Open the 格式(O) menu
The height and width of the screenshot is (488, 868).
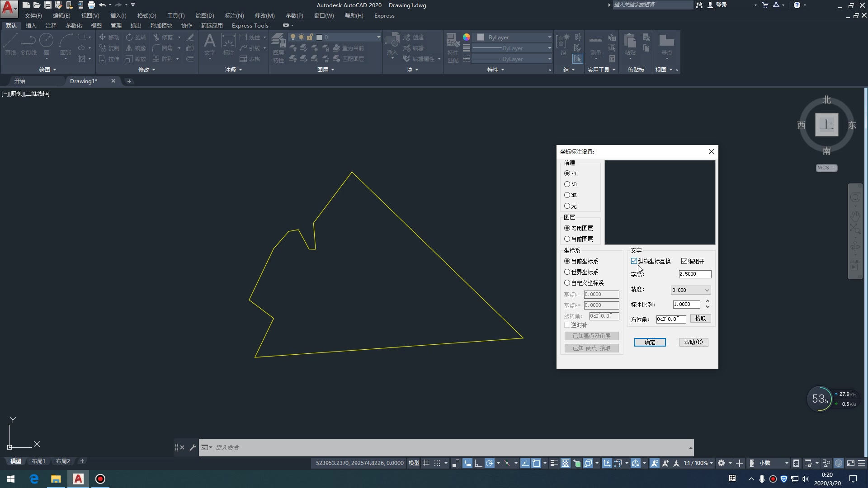tap(146, 15)
